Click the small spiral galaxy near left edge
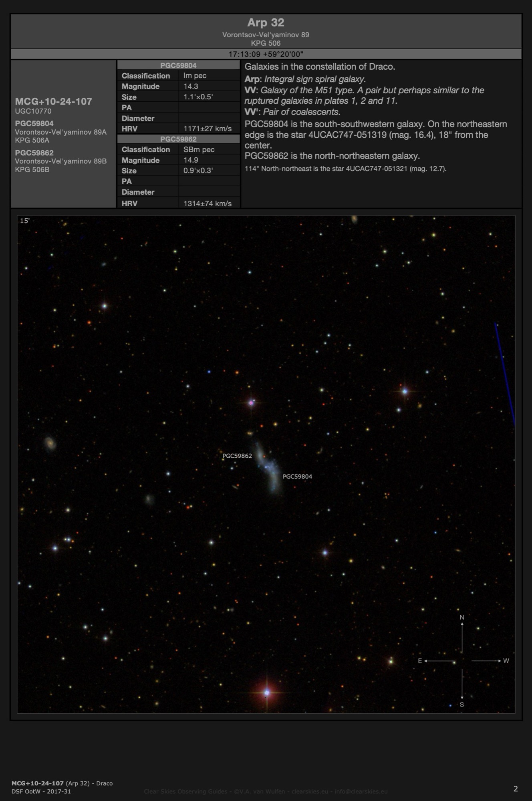The width and height of the screenshot is (532, 801). coord(50,443)
